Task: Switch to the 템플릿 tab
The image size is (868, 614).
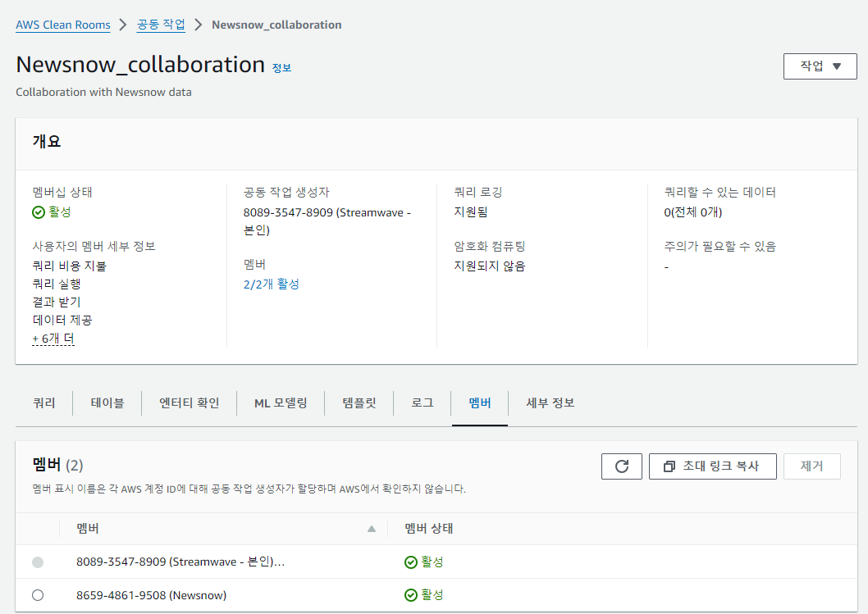Action: [x=359, y=403]
